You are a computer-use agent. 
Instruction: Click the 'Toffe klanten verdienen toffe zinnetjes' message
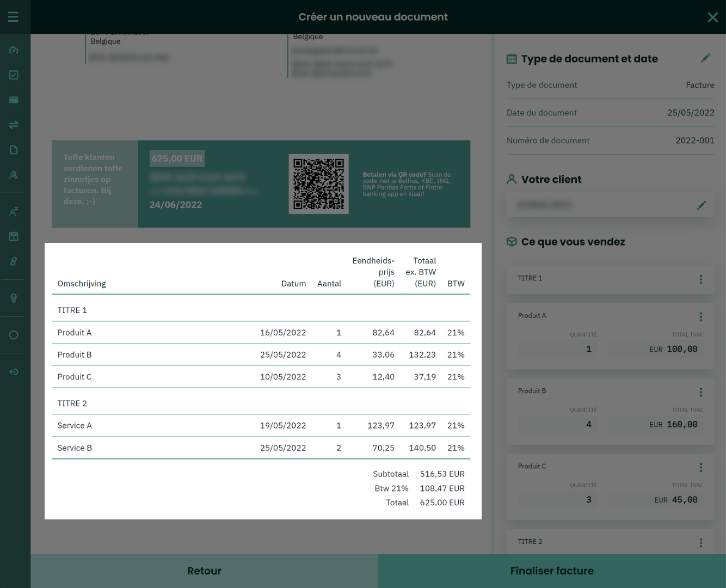pos(93,179)
